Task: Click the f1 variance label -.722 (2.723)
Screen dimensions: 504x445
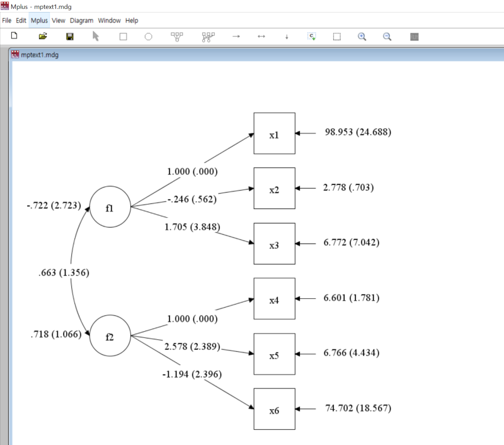Action: [x=54, y=205]
